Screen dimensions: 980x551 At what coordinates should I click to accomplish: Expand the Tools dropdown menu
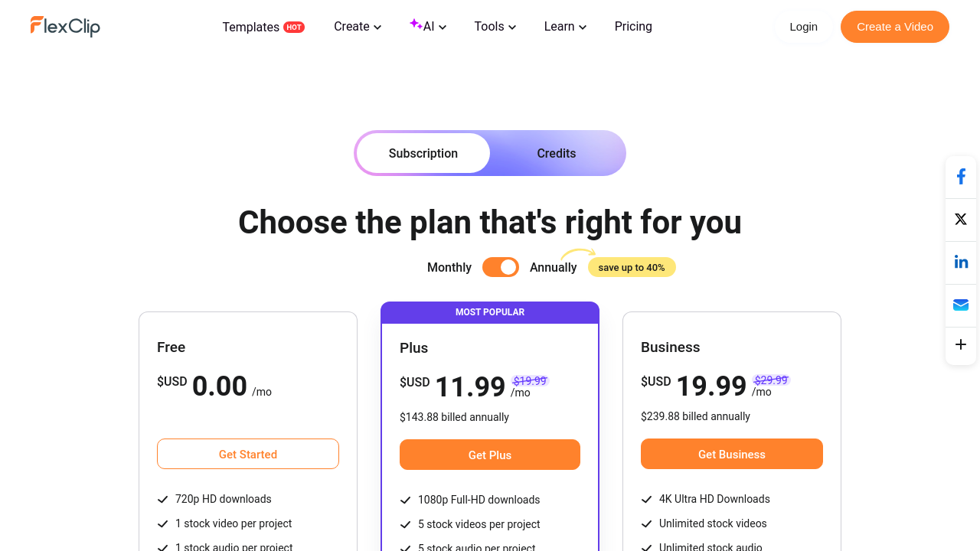point(495,27)
